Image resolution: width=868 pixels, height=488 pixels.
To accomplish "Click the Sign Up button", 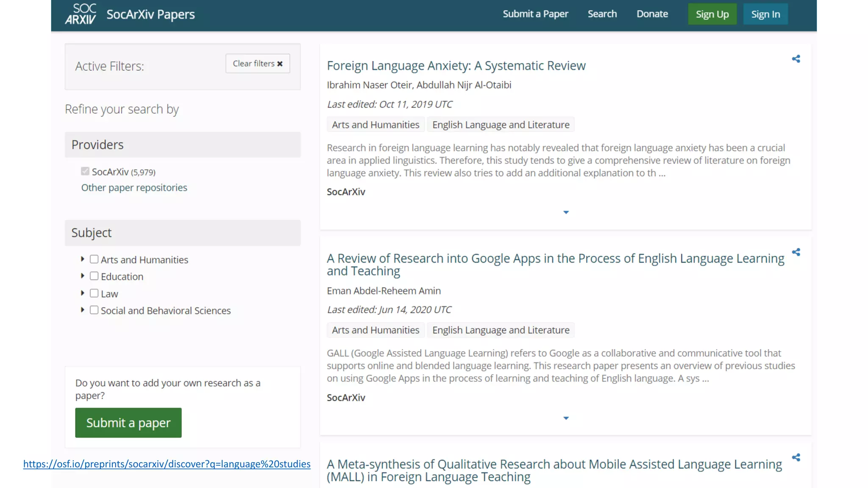I will (x=712, y=14).
